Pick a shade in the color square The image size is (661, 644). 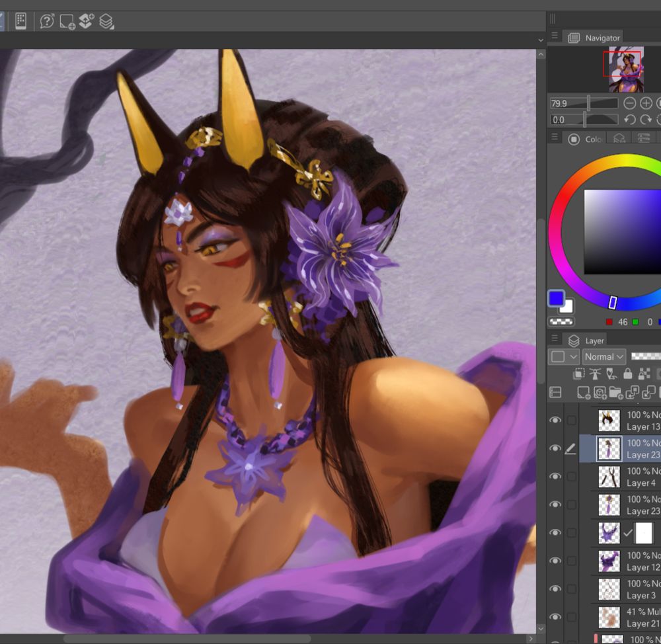tap(622, 231)
